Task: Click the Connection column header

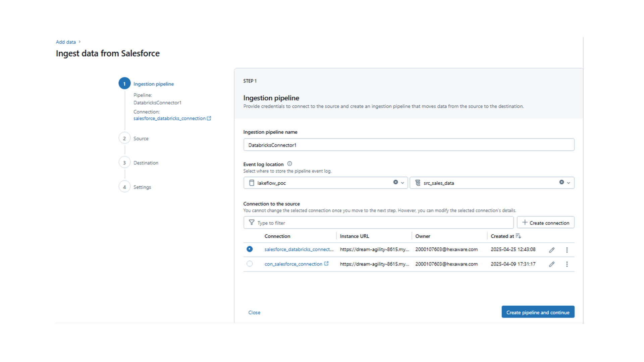Action: pyautogui.click(x=277, y=236)
